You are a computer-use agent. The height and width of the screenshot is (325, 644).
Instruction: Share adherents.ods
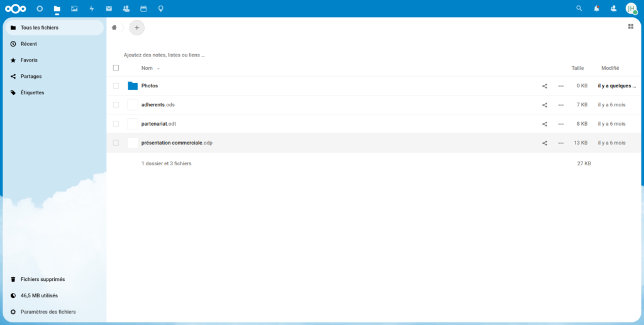[x=545, y=105]
